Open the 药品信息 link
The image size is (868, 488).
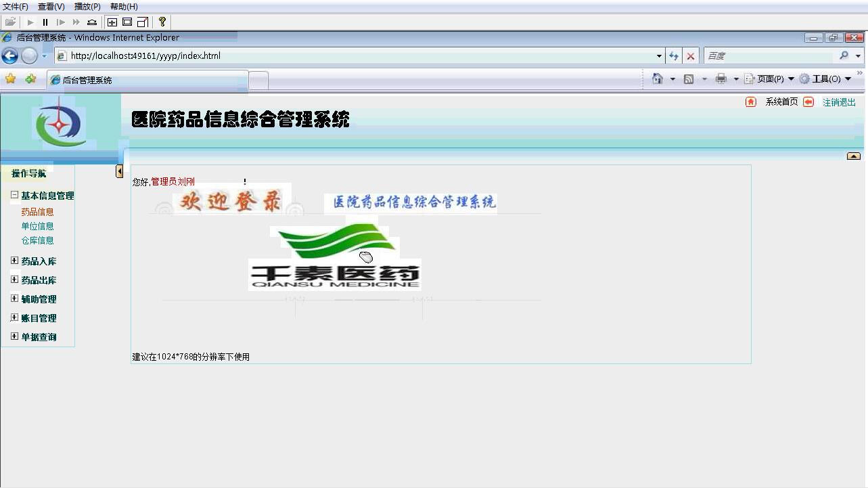[37, 212]
